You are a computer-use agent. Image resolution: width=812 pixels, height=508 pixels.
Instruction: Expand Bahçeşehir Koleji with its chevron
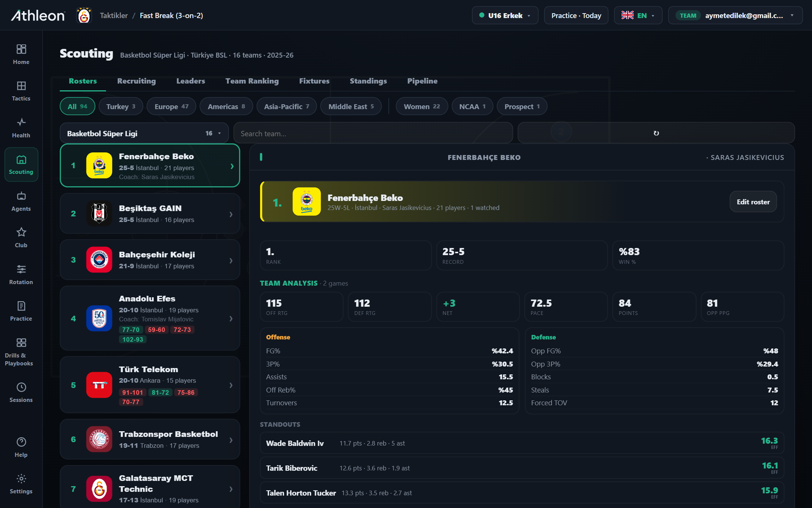(231, 260)
